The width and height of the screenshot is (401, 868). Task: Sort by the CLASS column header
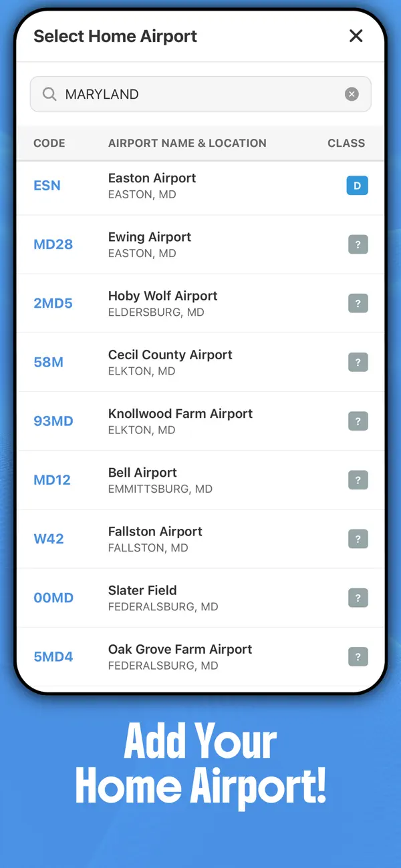pyautogui.click(x=346, y=143)
